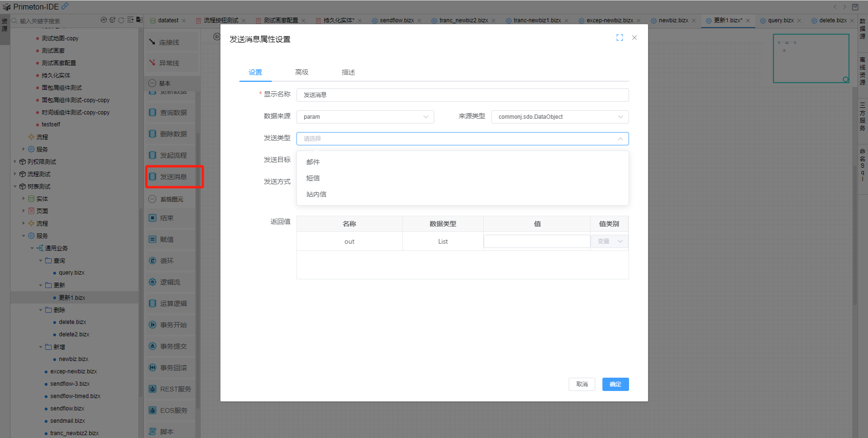Open the 数据来源 param dropdown

(365, 117)
